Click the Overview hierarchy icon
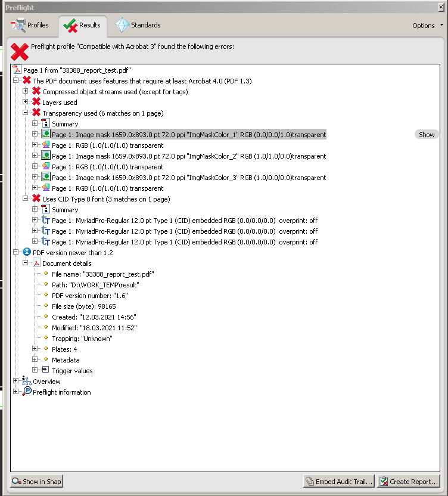 pyautogui.click(x=27, y=381)
